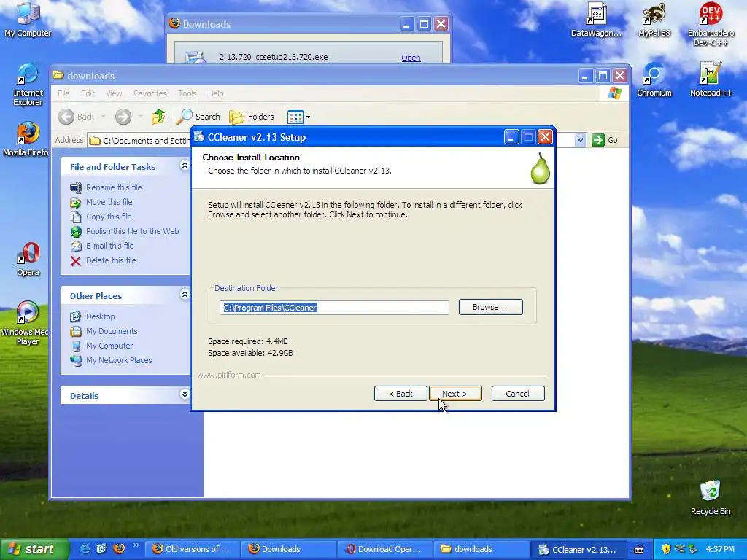This screenshot has width=747, height=560.
Task: Open Help menu in downloads window
Action: (x=215, y=93)
